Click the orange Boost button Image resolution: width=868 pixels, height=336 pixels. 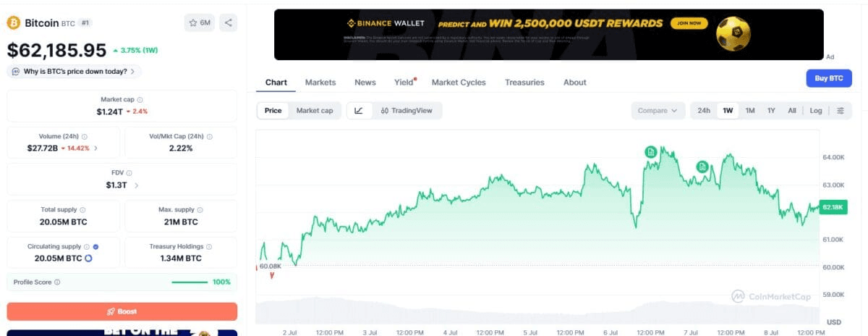[x=122, y=311]
